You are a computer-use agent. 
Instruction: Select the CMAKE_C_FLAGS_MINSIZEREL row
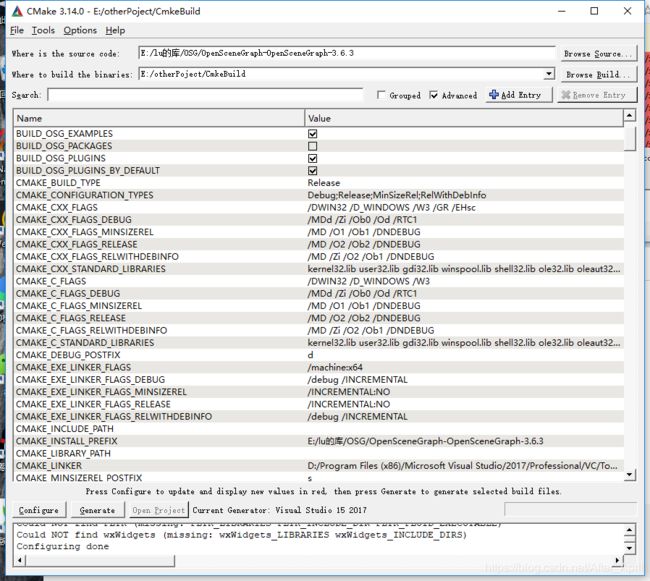(x=319, y=306)
